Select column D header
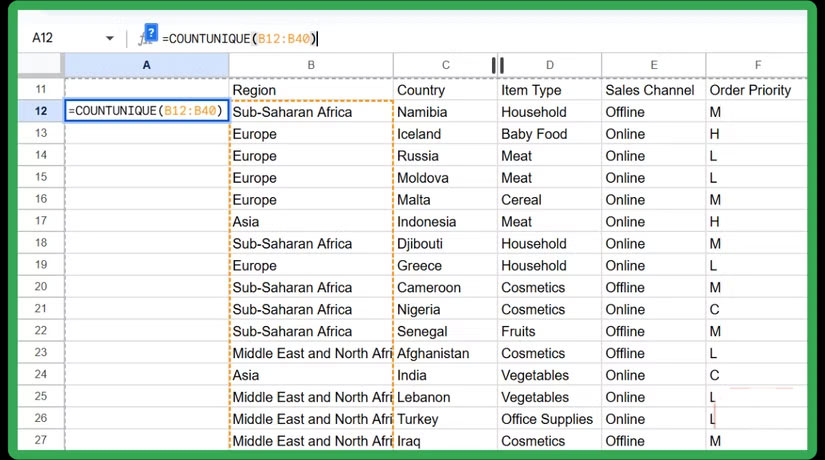Screen dimensions: 825x460 pos(549,65)
